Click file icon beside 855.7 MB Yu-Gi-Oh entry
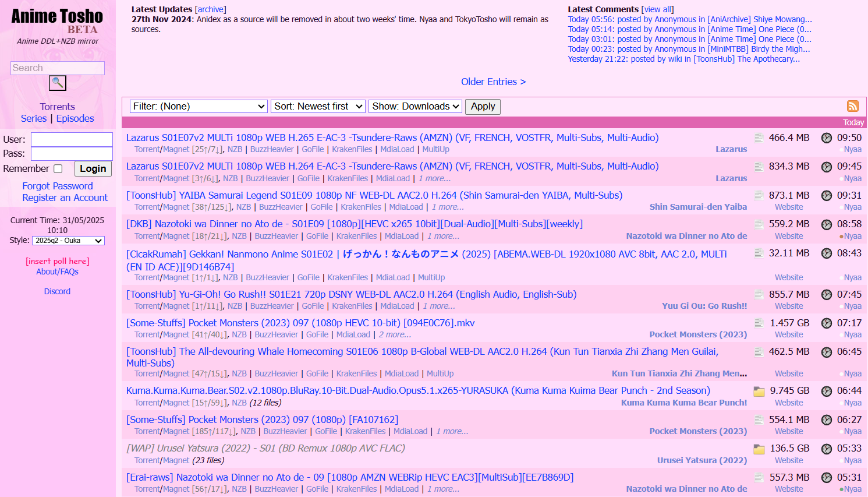Image resolution: width=868 pixels, height=497 pixels. (x=759, y=295)
